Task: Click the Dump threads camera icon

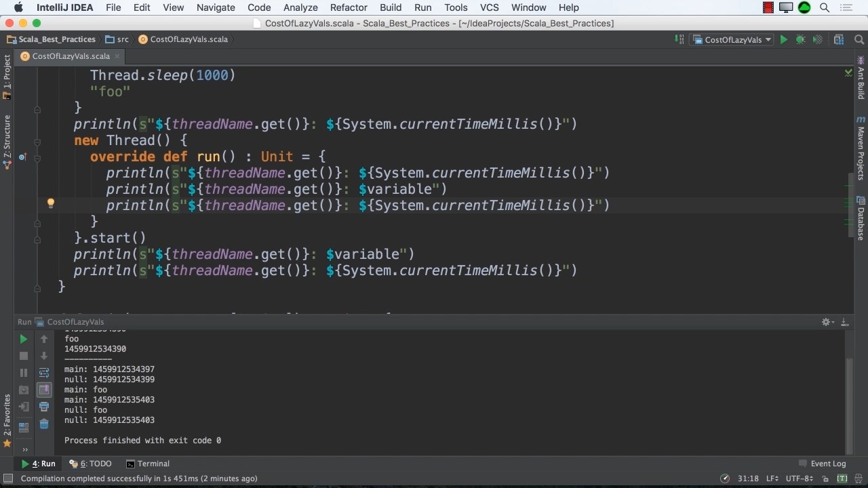Action: [24, 390]
